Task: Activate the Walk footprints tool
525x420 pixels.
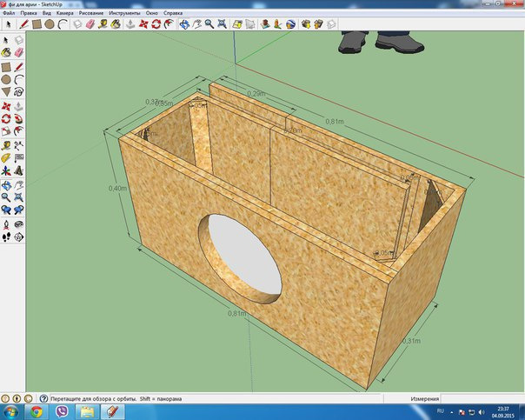Action: coord(6,237)
